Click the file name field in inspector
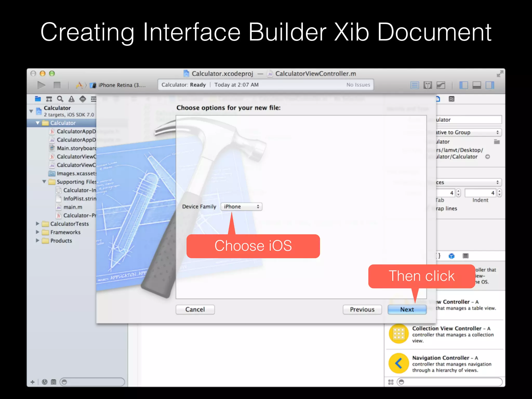532x399 pixels. (469, 120)
